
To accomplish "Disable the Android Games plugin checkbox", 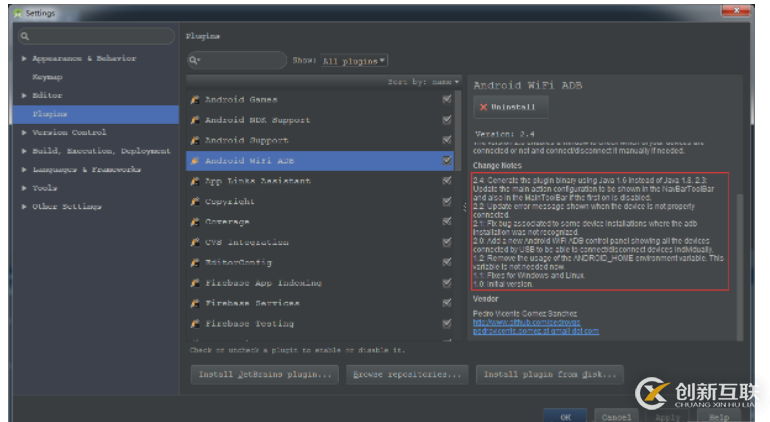I will (x=447, y=99).
